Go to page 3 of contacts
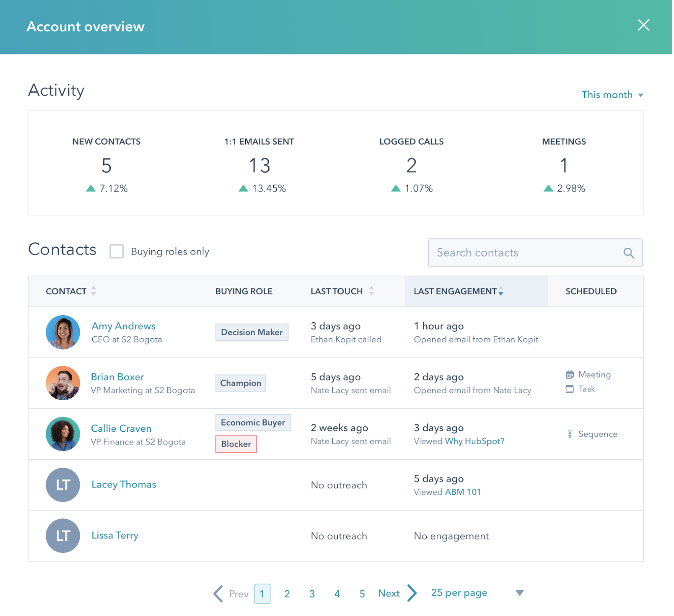The image size is (674, 616). tap(312, 594)
